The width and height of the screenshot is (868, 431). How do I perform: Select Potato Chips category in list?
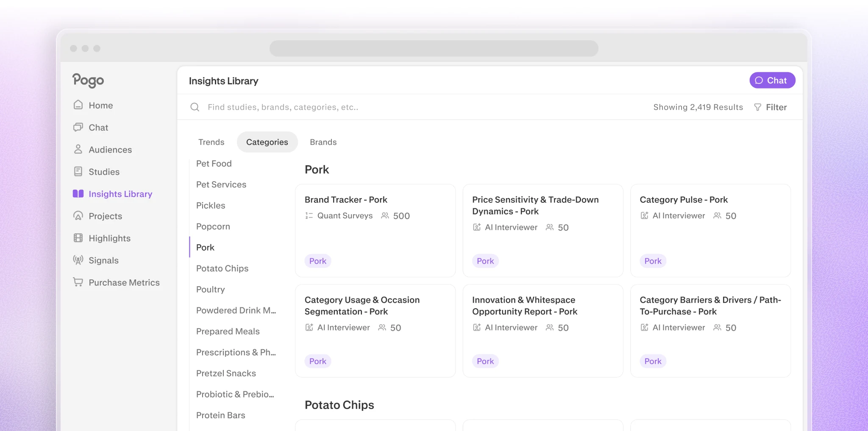(x=222, y=268)
